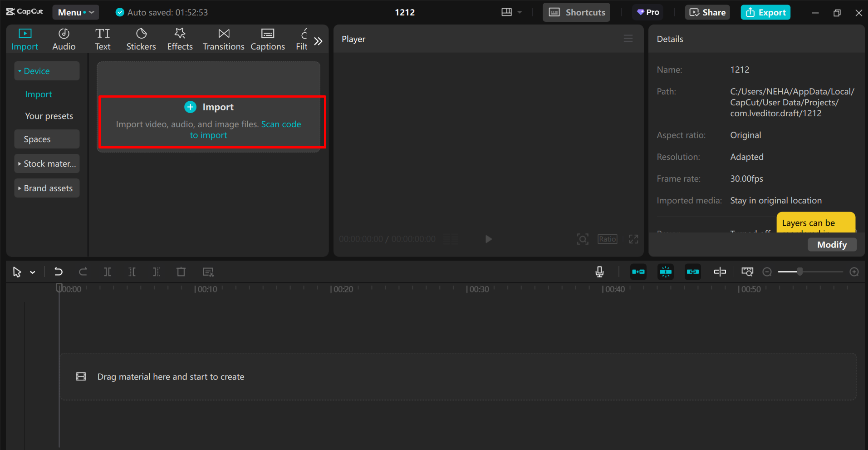Screen dimensions: 868x450
Task: Click the timeline marker icon beside trash
Action: coord(208,272)
